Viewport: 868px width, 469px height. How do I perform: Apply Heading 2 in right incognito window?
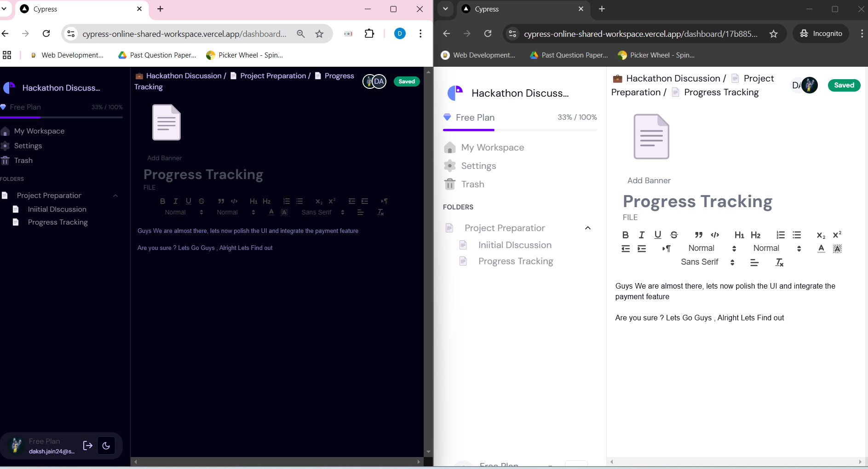[755, 235]
